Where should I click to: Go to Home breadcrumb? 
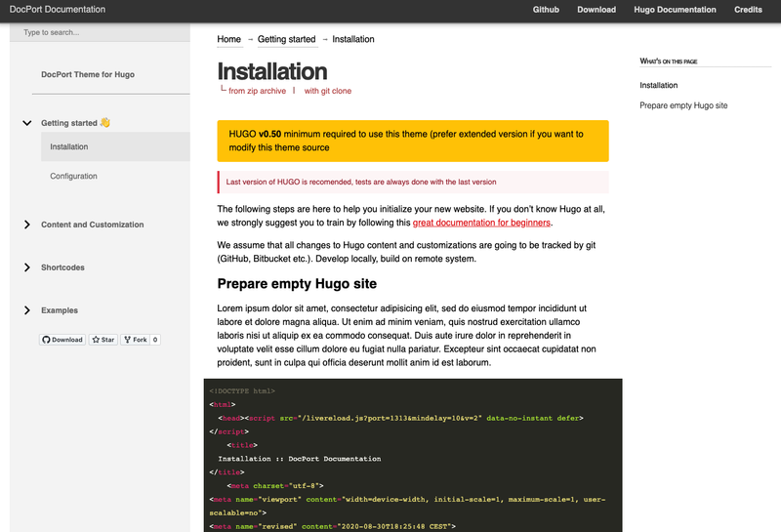[x=228, y=39]
